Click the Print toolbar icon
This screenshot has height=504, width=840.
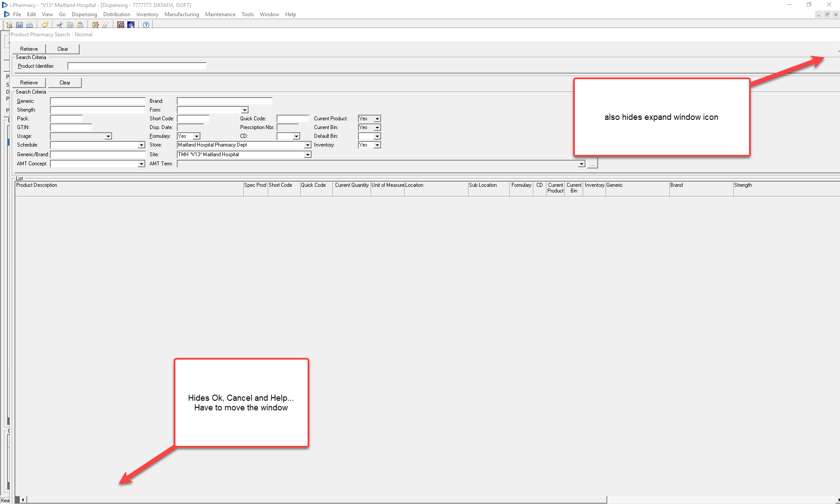pos(29,25)
